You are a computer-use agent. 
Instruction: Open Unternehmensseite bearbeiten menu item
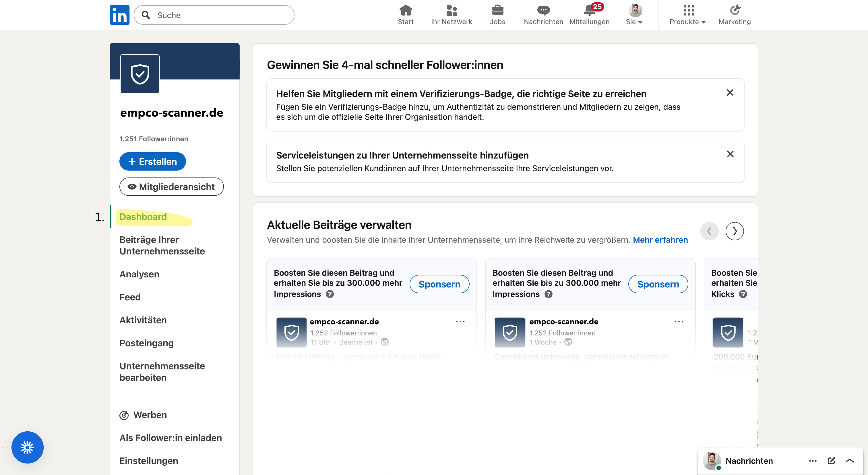[x=162, y=372]
